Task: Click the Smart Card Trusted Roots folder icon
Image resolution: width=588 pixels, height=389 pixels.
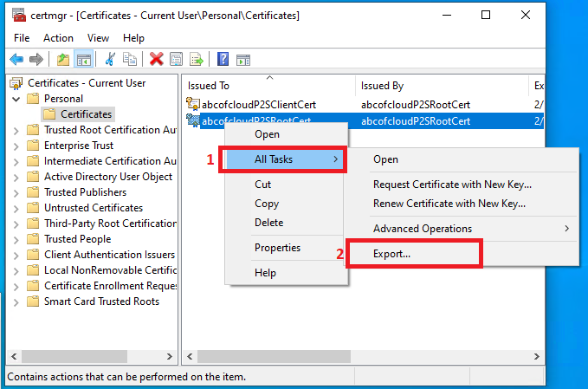Action: pyautogui.click(x=33, y=301)
